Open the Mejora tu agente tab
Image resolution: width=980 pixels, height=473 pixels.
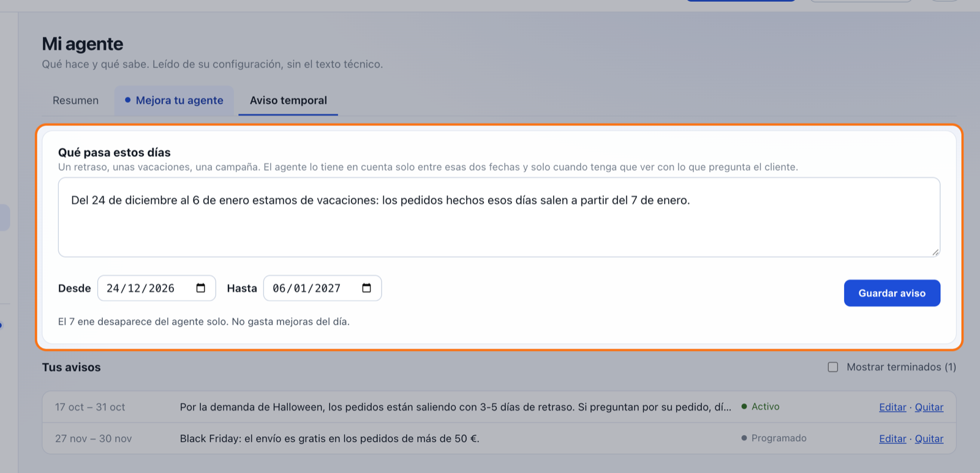(174, 100)
